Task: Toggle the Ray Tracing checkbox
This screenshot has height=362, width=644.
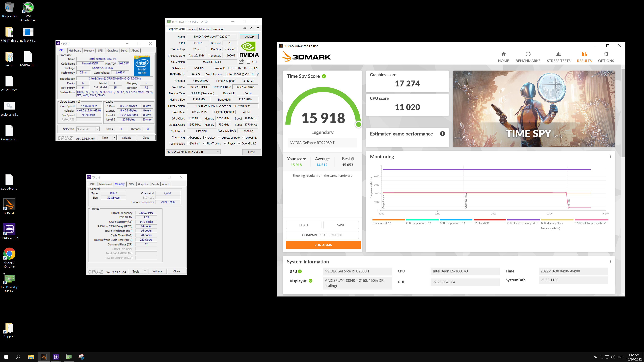Action: pyautogui.click(x=204, y=143)
